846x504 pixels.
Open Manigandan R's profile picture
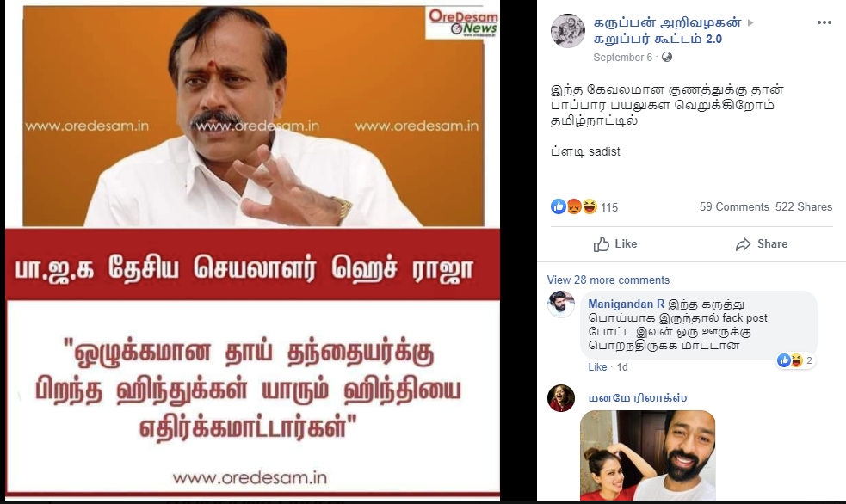pos(561,304)
